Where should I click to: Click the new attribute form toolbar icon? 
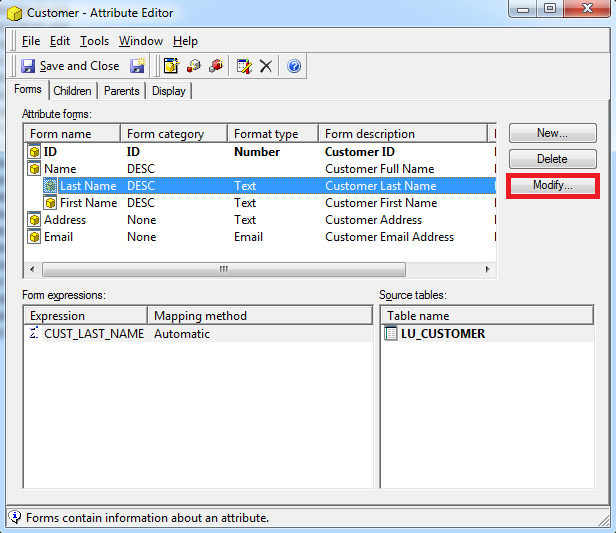(171, 66)
